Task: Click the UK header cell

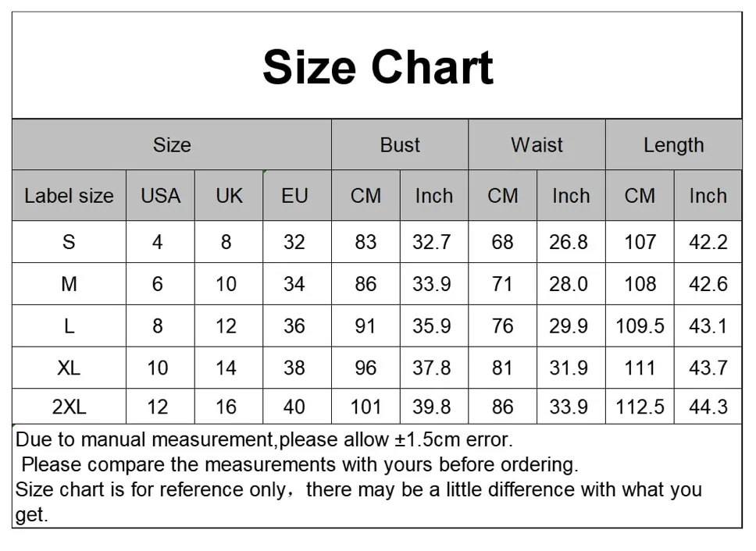Action: point(229,196)
